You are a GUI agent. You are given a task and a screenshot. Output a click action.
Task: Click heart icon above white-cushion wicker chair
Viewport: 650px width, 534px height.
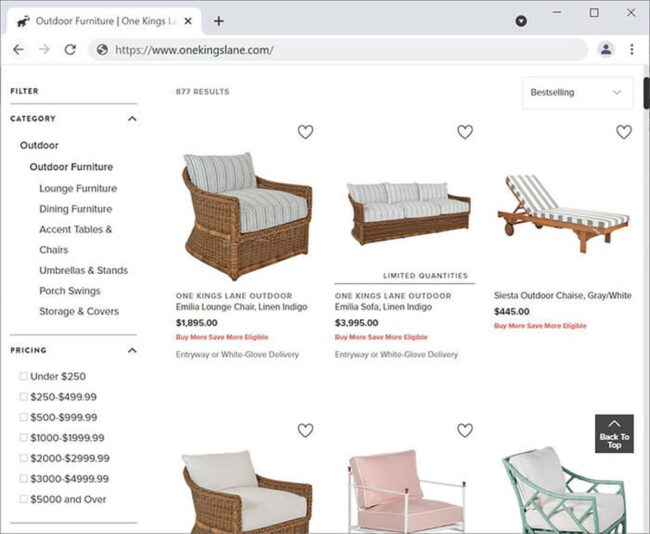[x=306, y=430]
